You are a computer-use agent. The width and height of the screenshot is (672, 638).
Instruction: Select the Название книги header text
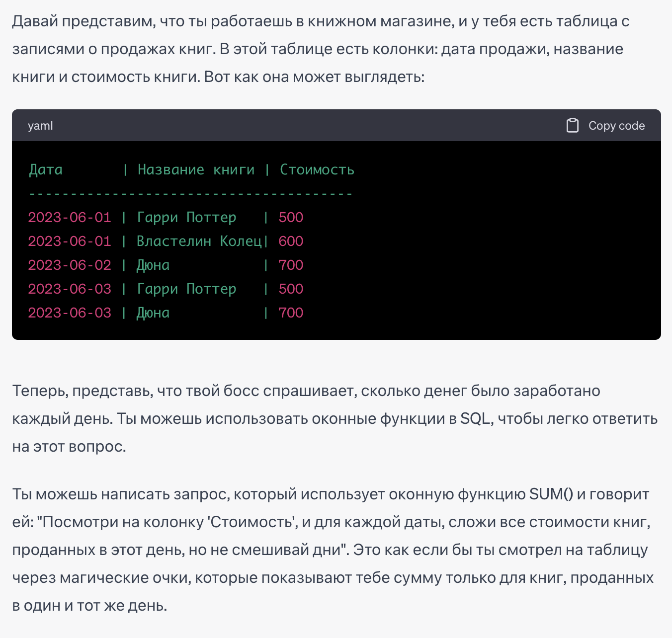[196, 170]
